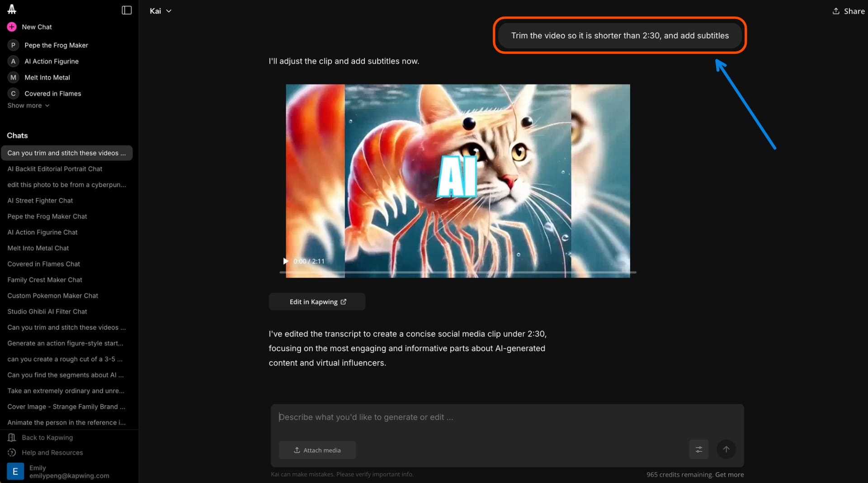Screen dimensions: 868x483
Task: Click the Kapwing logo icon
Action: [x=12, y=9]
